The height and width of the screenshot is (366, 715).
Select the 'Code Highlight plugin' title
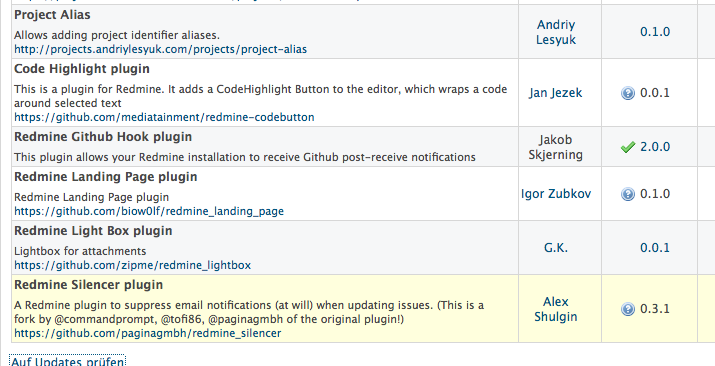tap(82, 69)
